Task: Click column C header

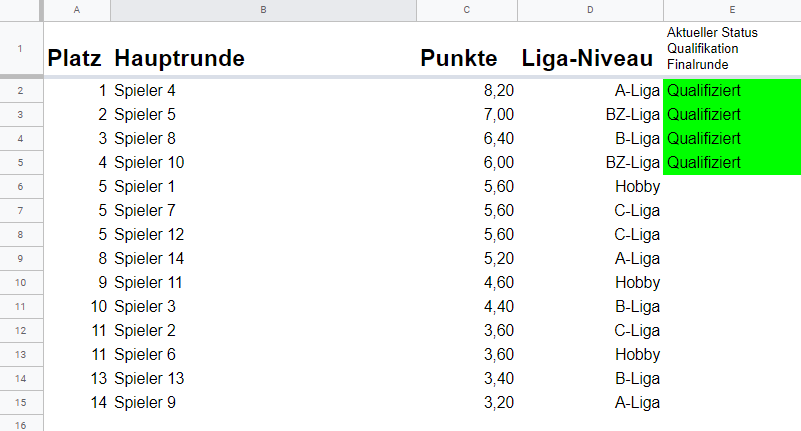Action: pyautogui.click(x=466, y=10)
